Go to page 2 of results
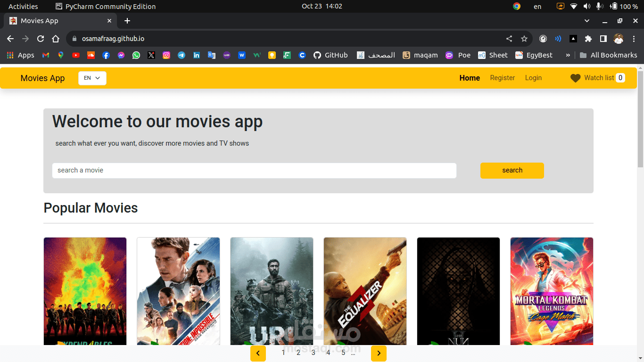644x362 pixels. [x=298, y=353]
